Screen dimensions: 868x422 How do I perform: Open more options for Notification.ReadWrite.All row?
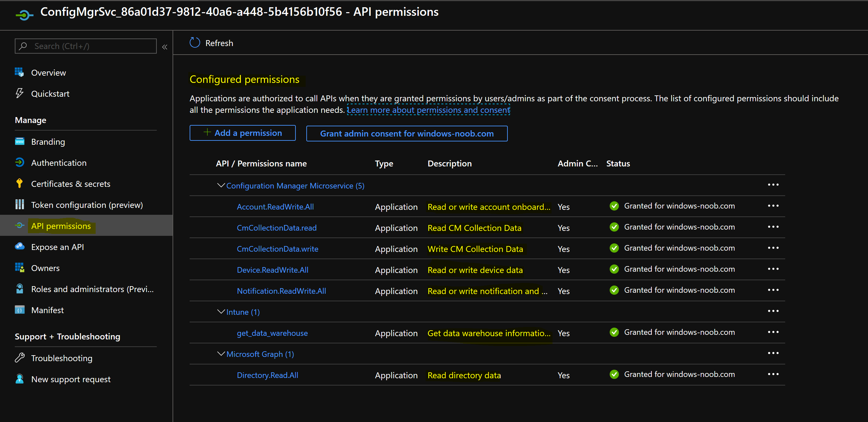pyautogui.click(x=773, y=290)
